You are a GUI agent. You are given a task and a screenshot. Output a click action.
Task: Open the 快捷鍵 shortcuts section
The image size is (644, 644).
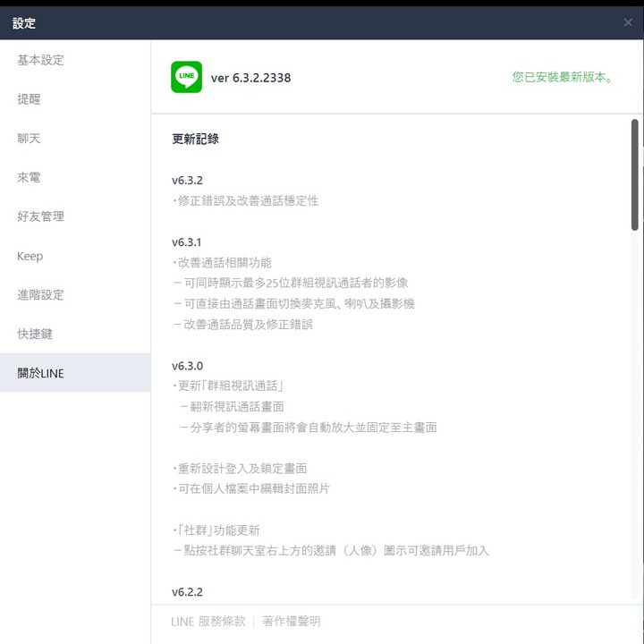(75, 334)
